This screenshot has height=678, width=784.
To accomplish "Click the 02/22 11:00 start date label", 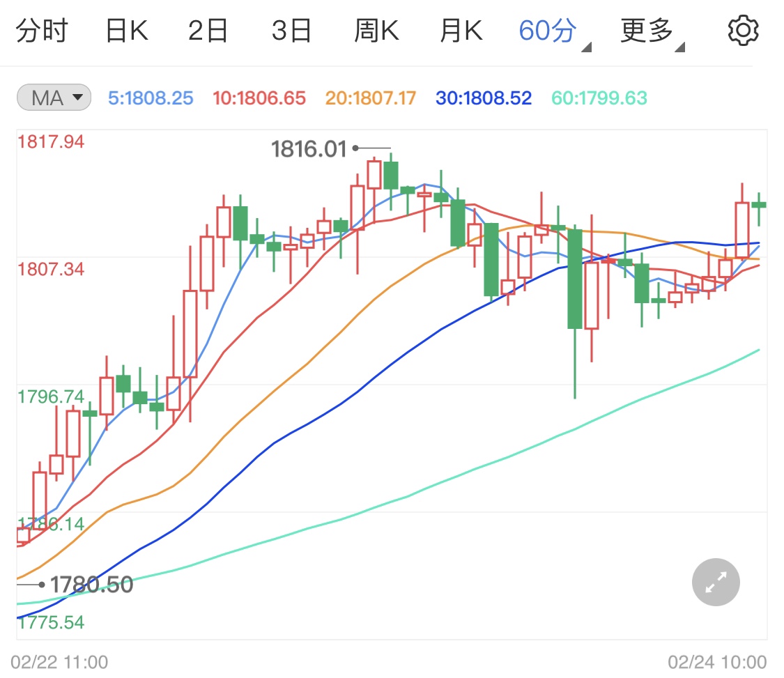I will (x=59, y=662).
